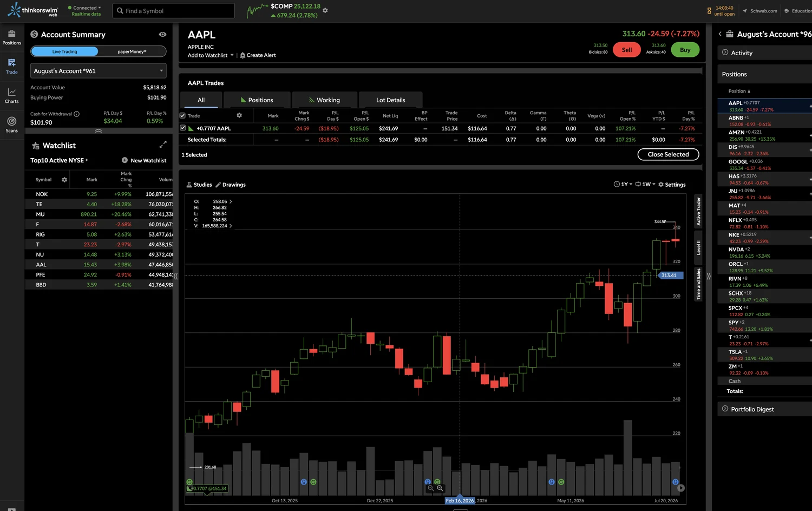
Task: Open the 1Y time range dropdown
Action: 623,185
